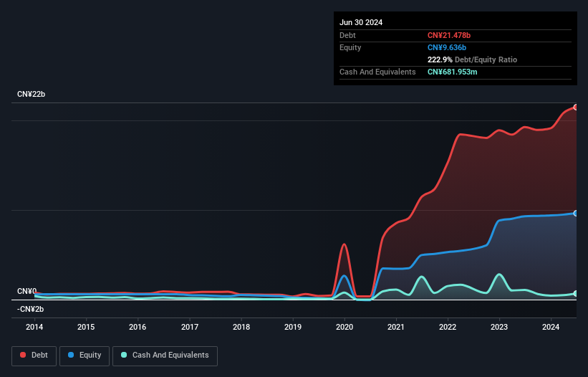Click the 2020 x-axis label
The width and height of the screenshot is (588, 377).
(344, 327)
